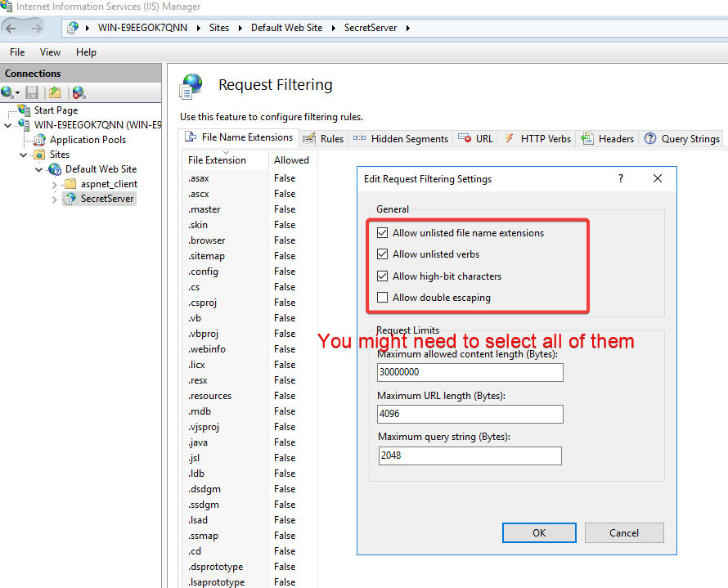Click the dialog help question mark
The width and height of the screenshot is (728, 588).
[x=621, y=178]
